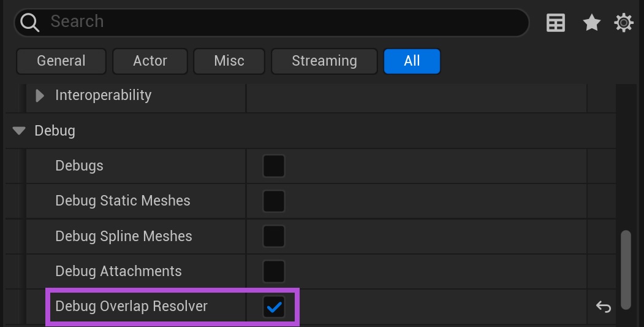Click the search magnifier icon
Image resolution: width=644 pixels, height=327 pixels.
[29, 23]
